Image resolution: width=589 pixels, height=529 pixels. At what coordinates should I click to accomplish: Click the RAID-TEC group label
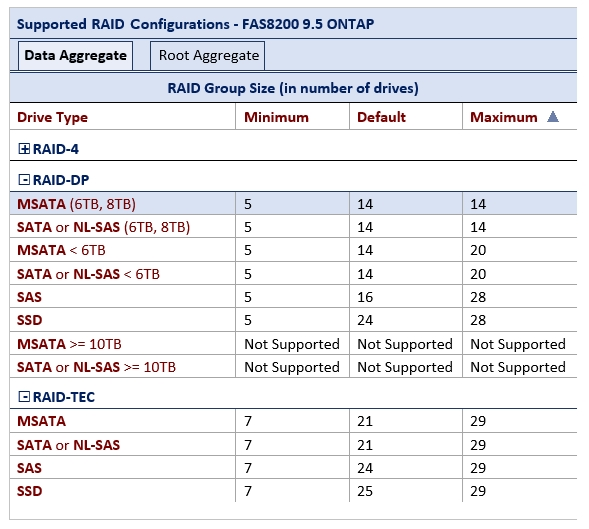coord(64,397)
